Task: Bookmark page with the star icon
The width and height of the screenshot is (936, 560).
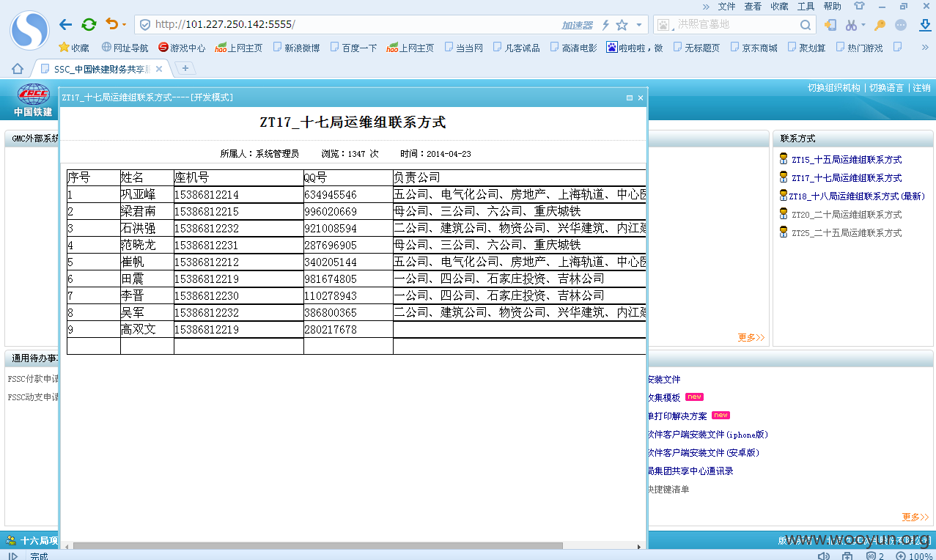Action: point(622,25)
